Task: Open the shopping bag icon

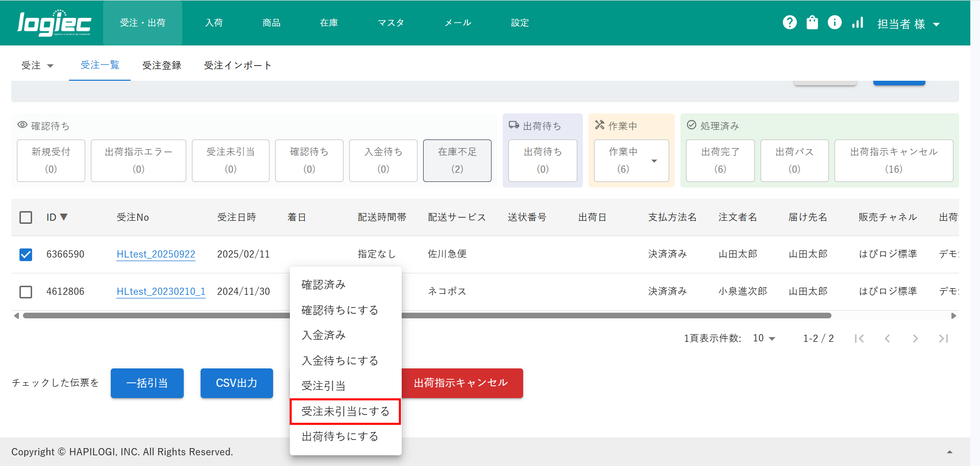Action: pyautogui.click(x=812, y=22)
